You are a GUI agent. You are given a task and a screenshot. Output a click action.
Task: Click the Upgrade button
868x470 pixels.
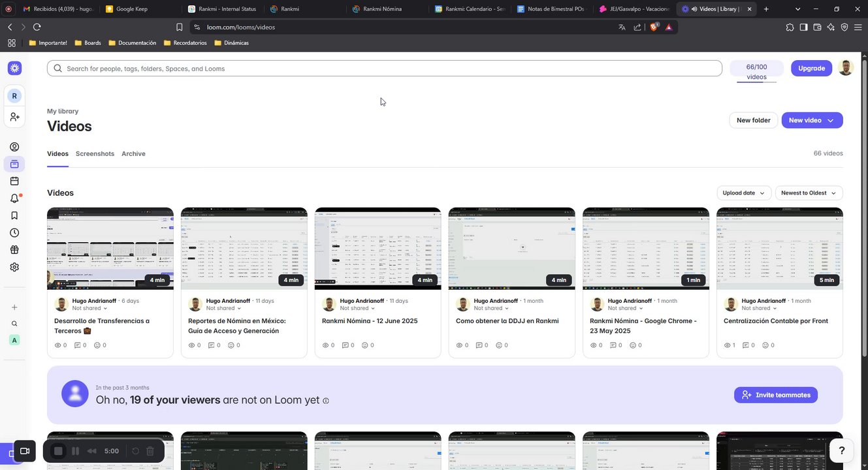pos(811,68)
